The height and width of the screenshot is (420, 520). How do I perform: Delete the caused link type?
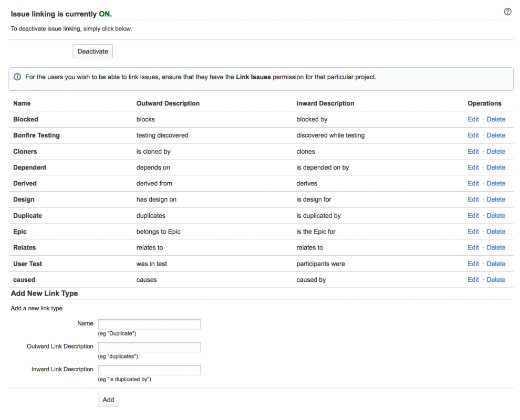point(496,280)
